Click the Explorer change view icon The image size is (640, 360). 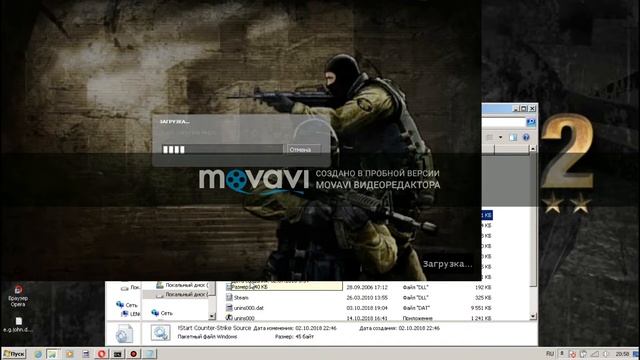(489, 137)
